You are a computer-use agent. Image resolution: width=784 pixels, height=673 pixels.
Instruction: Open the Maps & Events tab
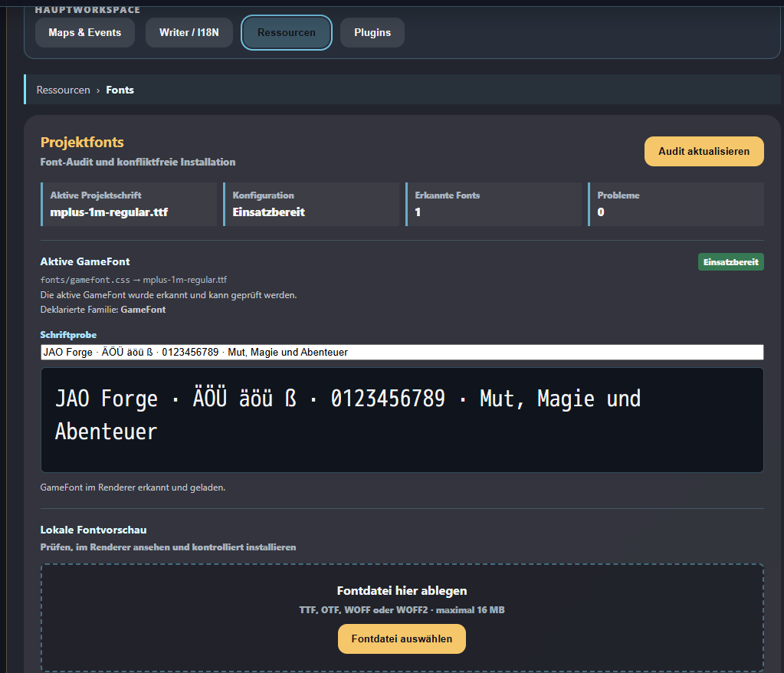pos(85,32)
